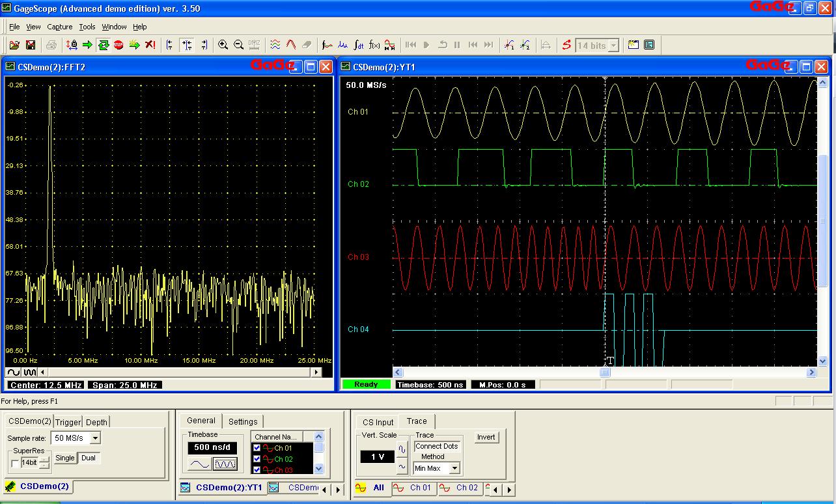Image resolution: width=836 pixels, height=504 pixels.
Task: Abort capture with the red X exclamation icon
Action: tap(150, 45)
